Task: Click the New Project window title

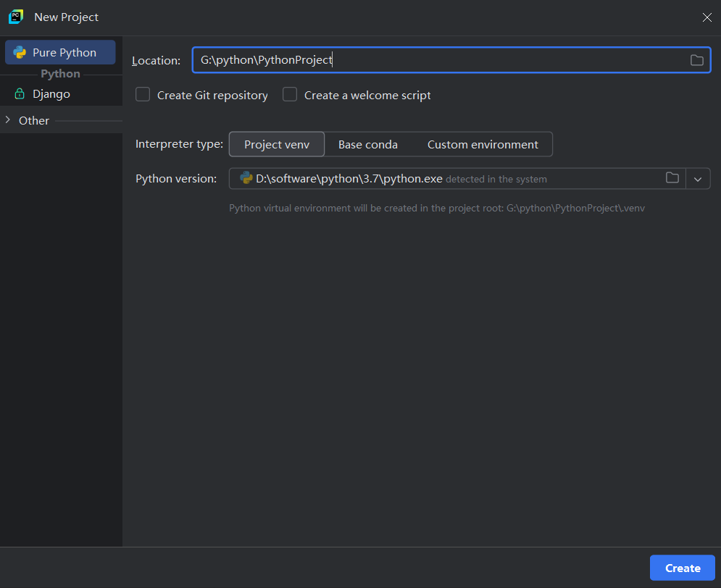Action: (x=66, y=17)
